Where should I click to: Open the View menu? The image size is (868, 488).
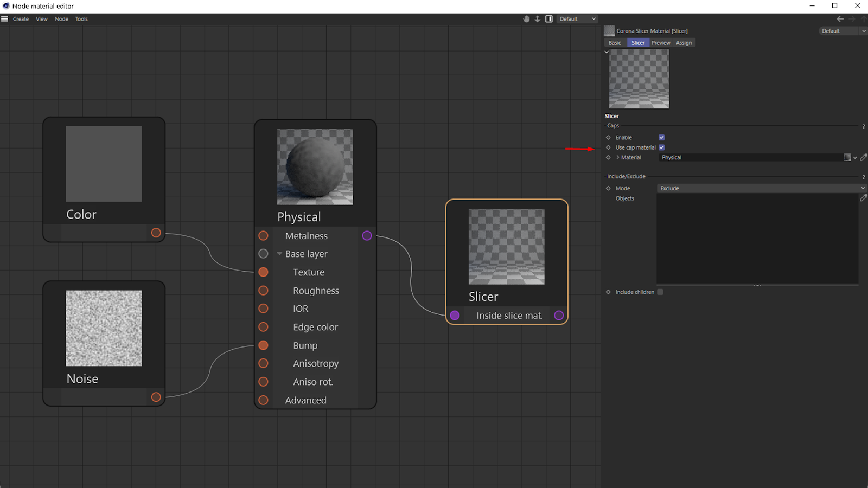pyautogui.click(x=42, y=19)
